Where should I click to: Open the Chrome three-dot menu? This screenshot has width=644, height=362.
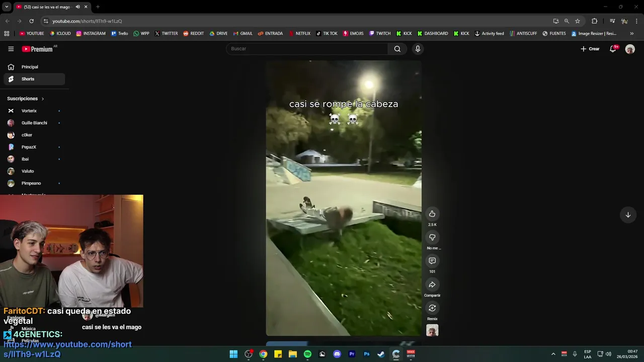[x=637, y=21]
